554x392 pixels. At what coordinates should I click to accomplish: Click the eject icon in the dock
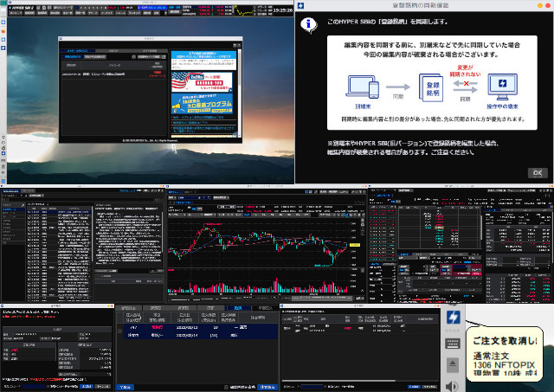pyautogui.click(x=453, y=364)
